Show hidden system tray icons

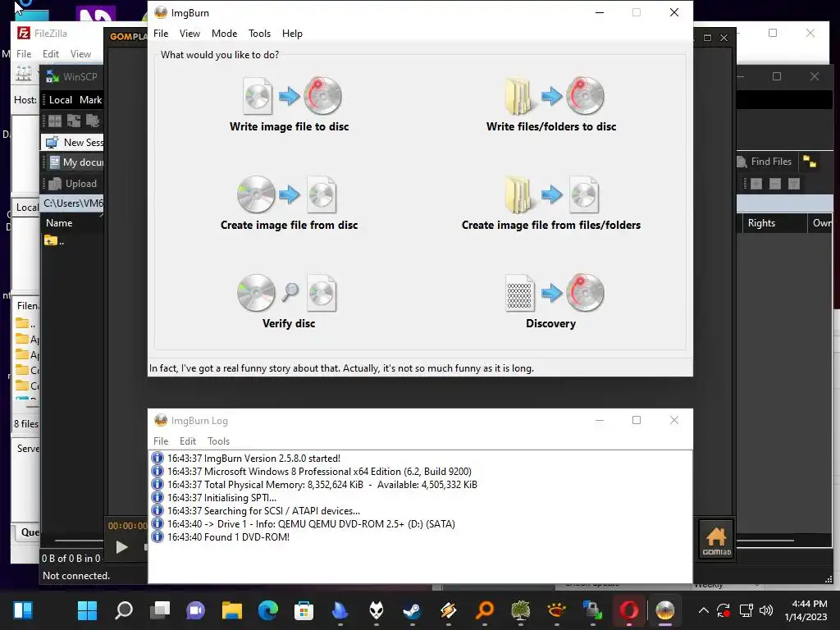pyautogui.click(x=703, y=610)
